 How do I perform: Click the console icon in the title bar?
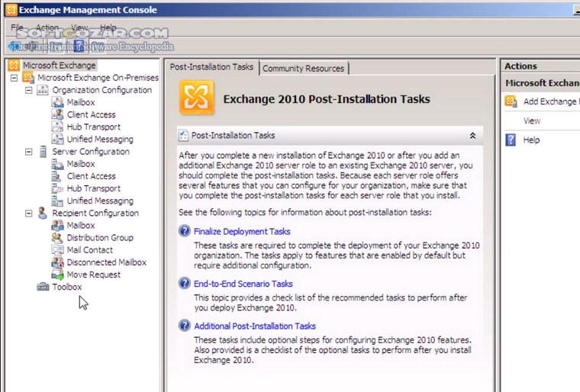tap(11, 10)
